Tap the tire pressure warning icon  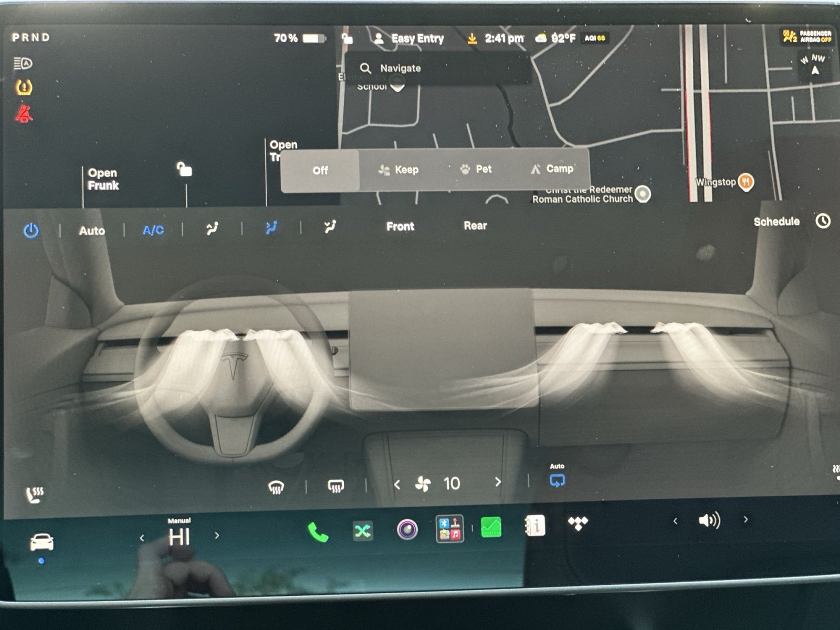[24, 87]
